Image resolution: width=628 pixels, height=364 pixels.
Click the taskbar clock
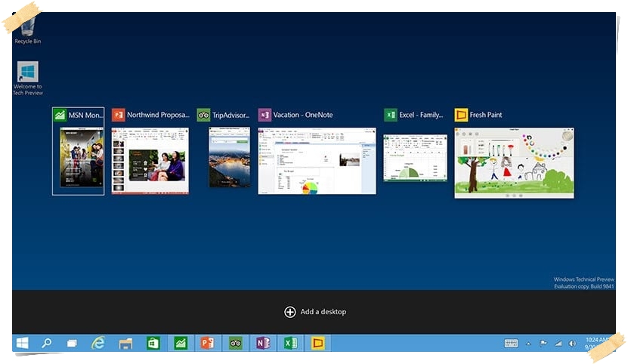(598, 343)
